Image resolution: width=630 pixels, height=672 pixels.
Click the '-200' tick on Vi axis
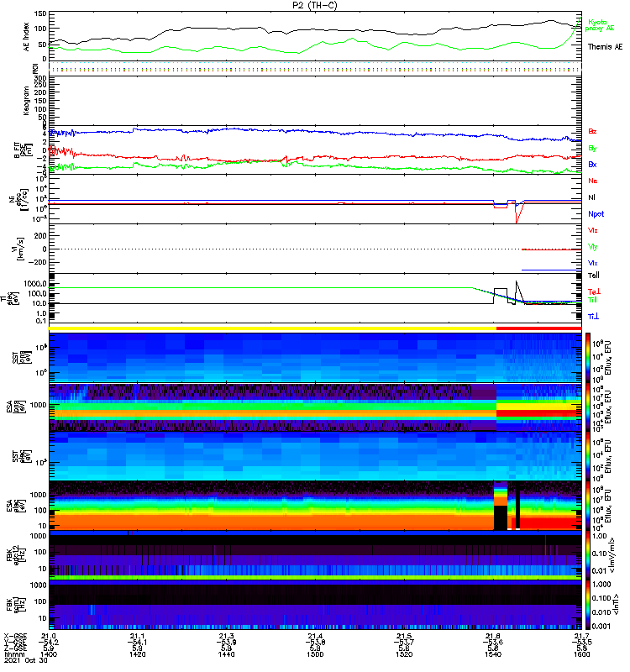pos(38,262)
